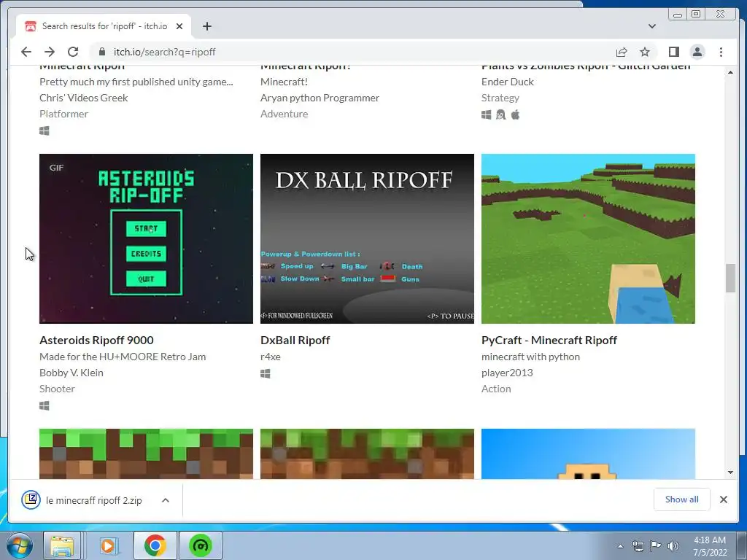Click the browser forward arrow
Screen dimensions: 747x560
(x=50, y=52)
